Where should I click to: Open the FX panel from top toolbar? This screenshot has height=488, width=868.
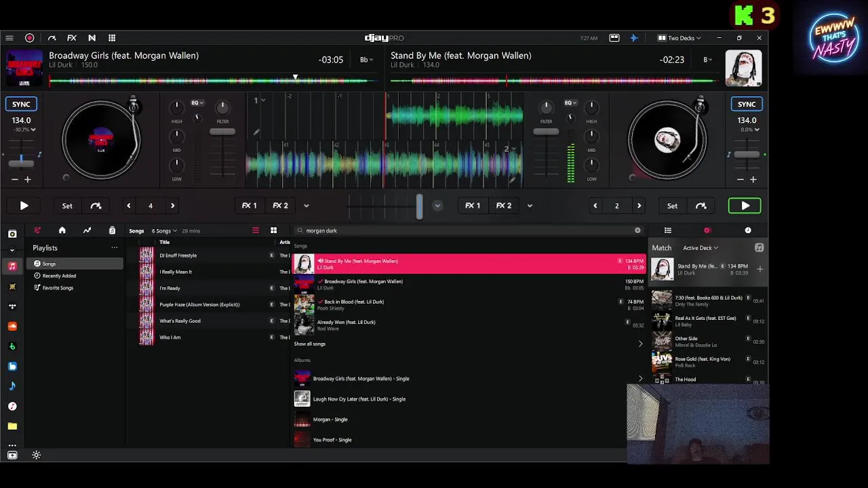pos(72,38)
